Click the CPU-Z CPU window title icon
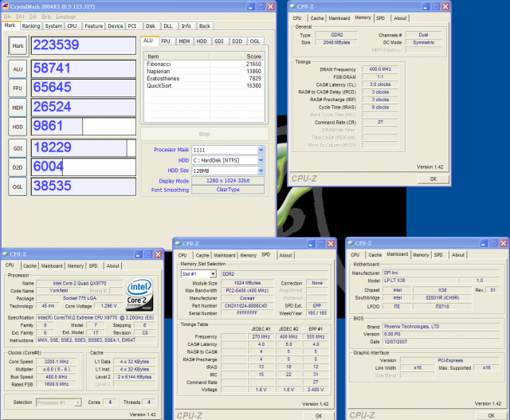 [6, 254]
